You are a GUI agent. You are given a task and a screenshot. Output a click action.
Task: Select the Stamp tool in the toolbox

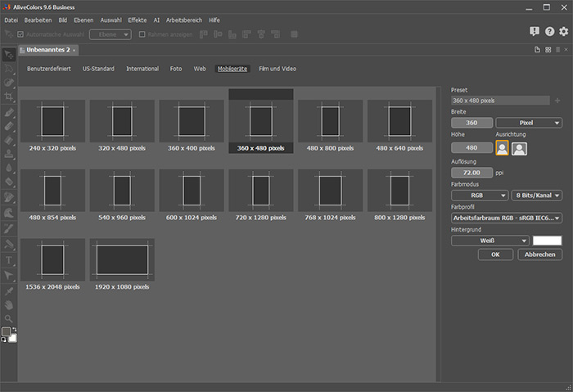tap(9, 154)
